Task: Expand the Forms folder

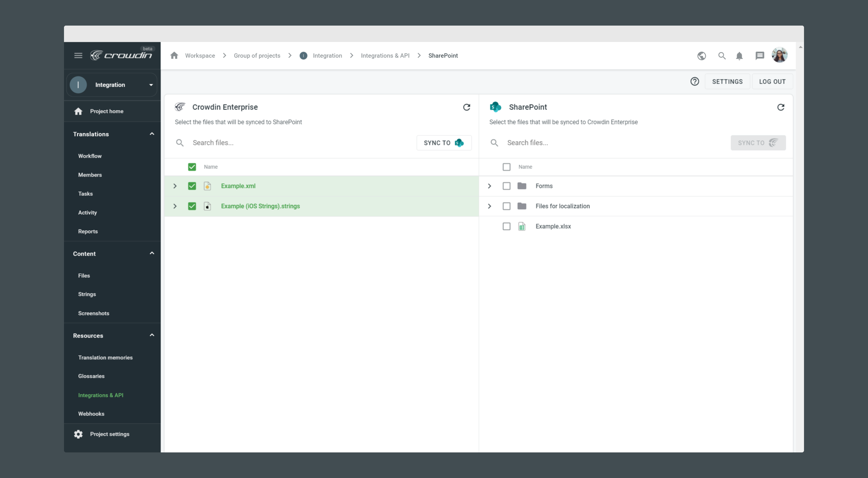Action: [490, 186]
